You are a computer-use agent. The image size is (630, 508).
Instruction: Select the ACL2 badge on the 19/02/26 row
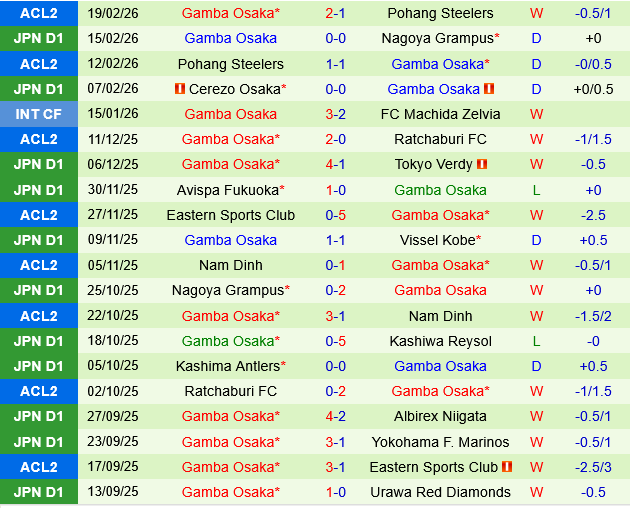point(38,13)
